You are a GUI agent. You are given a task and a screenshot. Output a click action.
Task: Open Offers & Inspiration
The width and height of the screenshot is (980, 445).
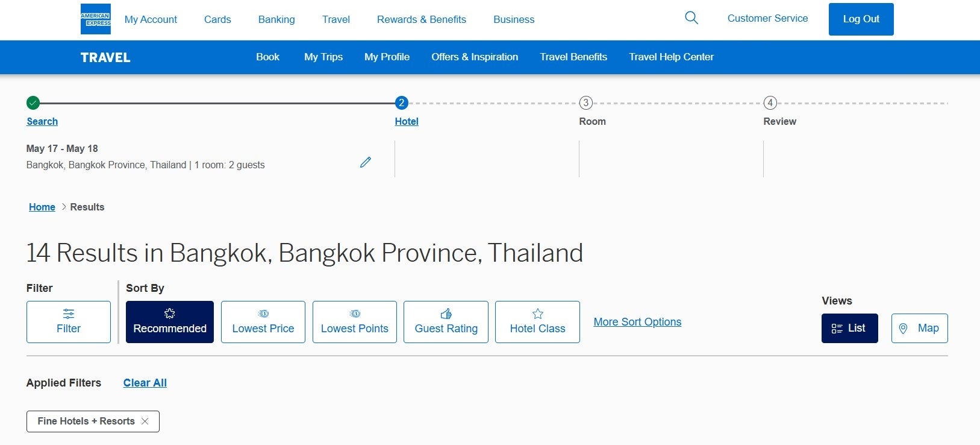pos(475,57)
